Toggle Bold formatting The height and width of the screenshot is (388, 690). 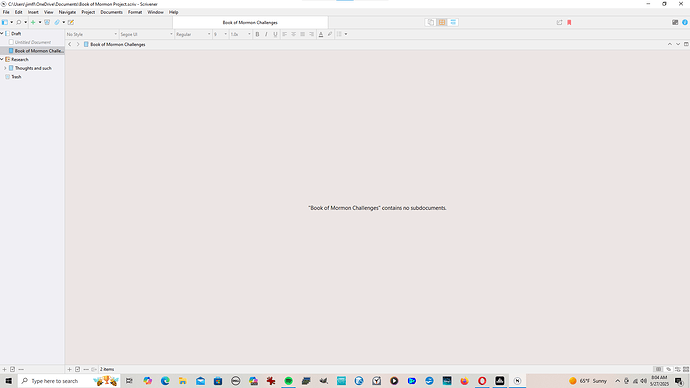(x=257, y=34)
